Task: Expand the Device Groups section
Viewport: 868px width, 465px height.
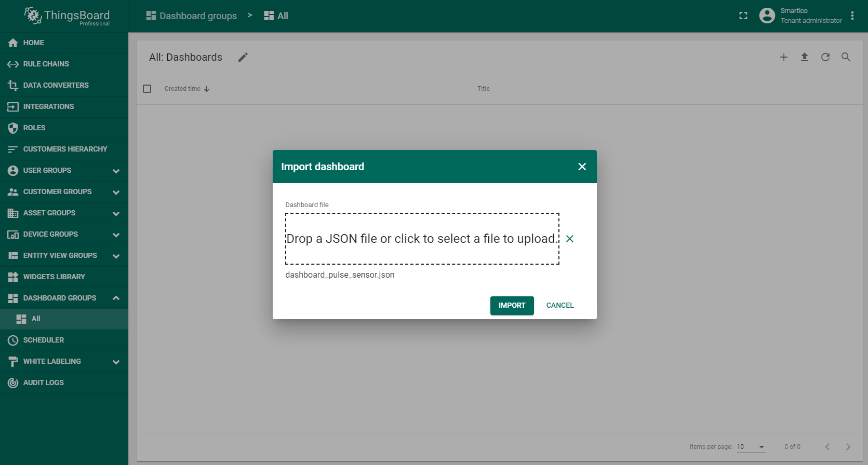Action: 116,235
